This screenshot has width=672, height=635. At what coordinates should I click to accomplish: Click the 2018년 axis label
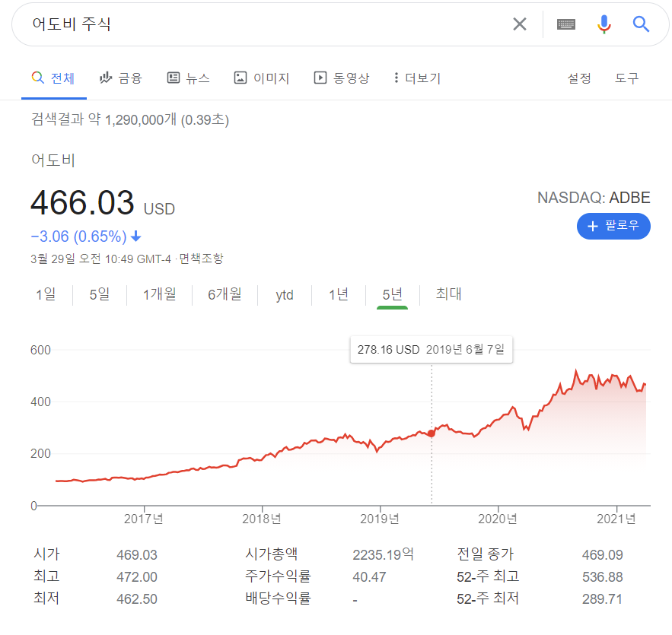[262, 519]
